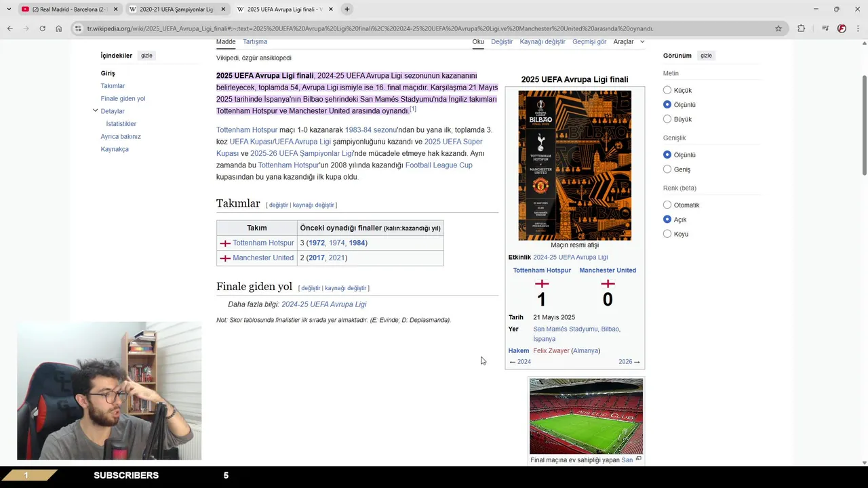Click the Değiştir edit tab
Viewport: 868px width, 488px height.
pyautogui.click(x=502, y=42)
